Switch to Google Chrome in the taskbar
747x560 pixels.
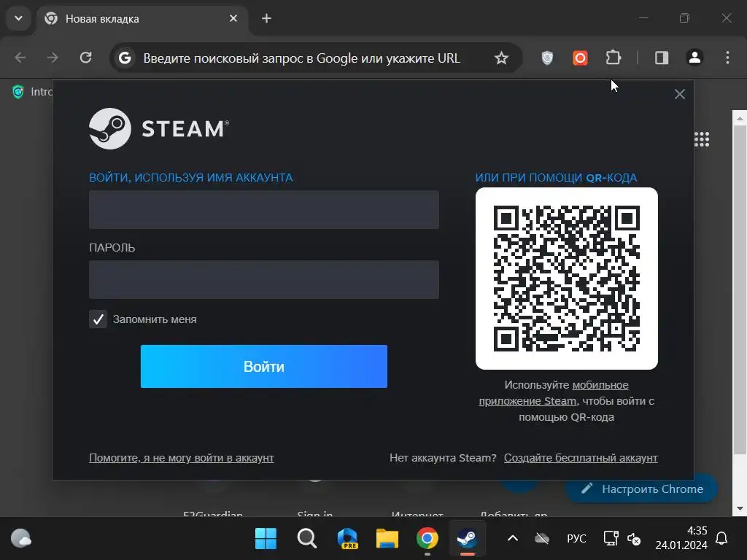coord(427,539)
